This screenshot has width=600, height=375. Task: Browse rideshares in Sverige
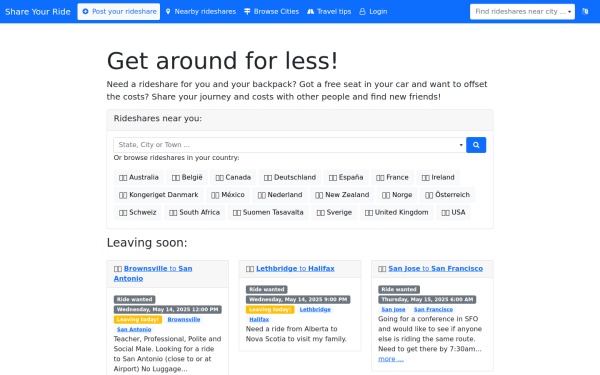click(334, 212)
